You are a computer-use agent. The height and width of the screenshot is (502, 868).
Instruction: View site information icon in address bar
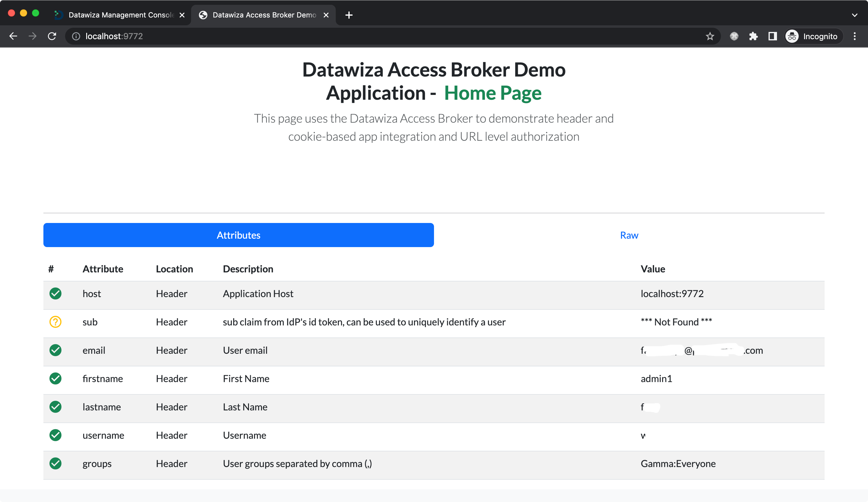(x=76, y=36)
